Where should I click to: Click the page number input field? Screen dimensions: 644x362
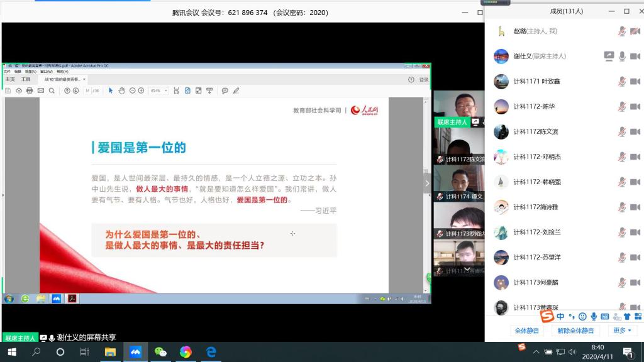[86, 90]
